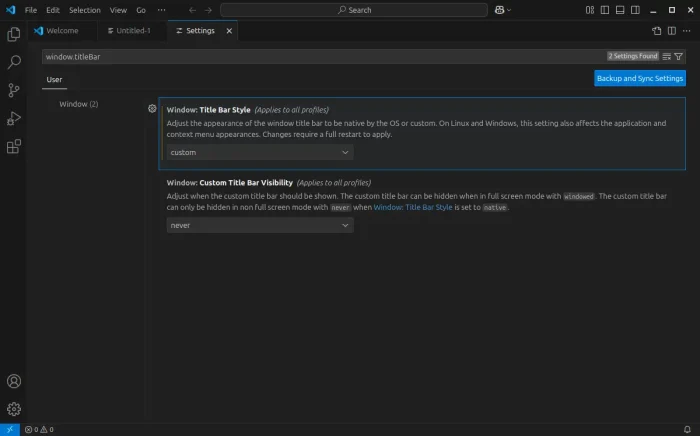Open the Accounts menu icon

pyautogui.click(x=13, y=381)
